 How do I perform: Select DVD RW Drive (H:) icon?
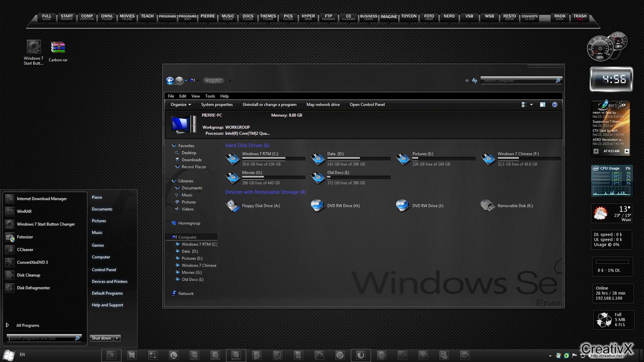(318, 206)
